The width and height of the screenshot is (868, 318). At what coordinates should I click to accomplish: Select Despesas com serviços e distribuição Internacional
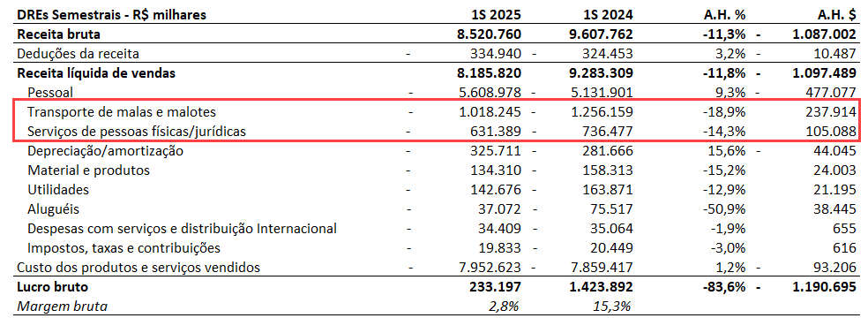(182, 228)
